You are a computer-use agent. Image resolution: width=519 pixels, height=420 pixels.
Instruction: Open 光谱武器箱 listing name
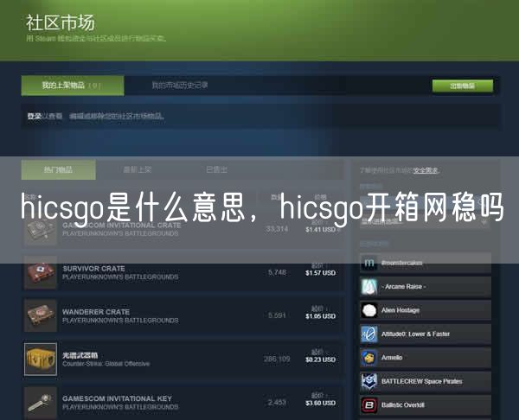[80, 355]
